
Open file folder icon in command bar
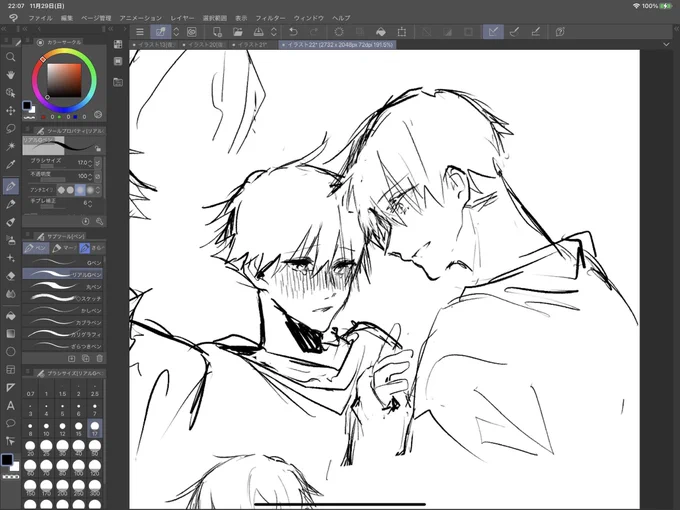(x=238, y=32)
